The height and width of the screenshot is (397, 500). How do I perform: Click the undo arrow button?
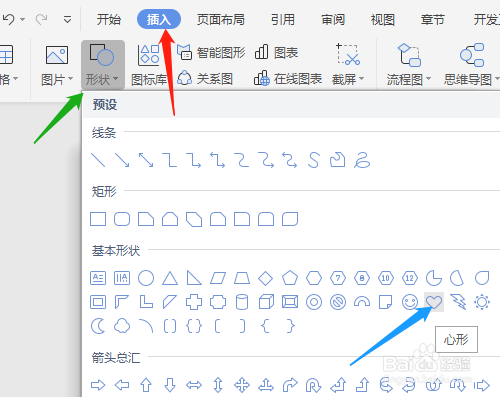pos(9,19)
